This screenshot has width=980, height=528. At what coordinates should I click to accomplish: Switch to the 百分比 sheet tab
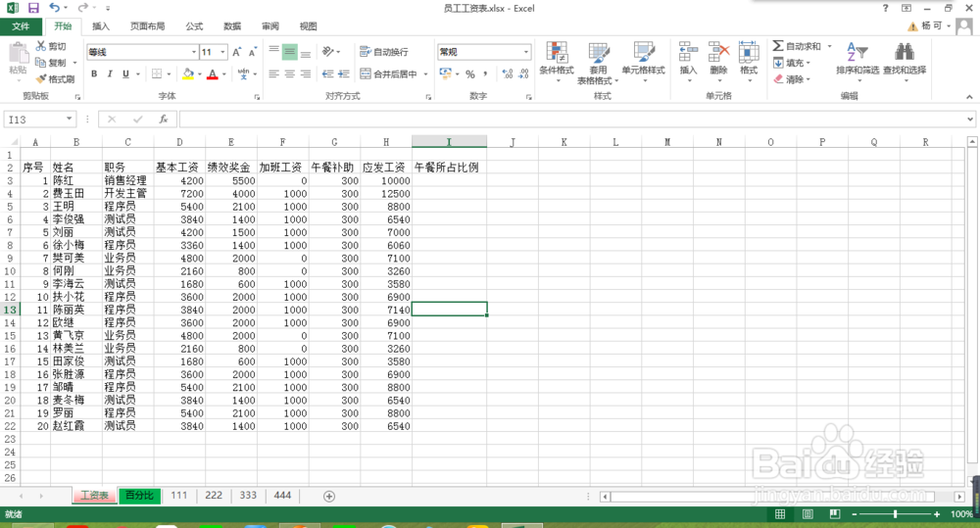pyautogui.click(x=139, y=496)
